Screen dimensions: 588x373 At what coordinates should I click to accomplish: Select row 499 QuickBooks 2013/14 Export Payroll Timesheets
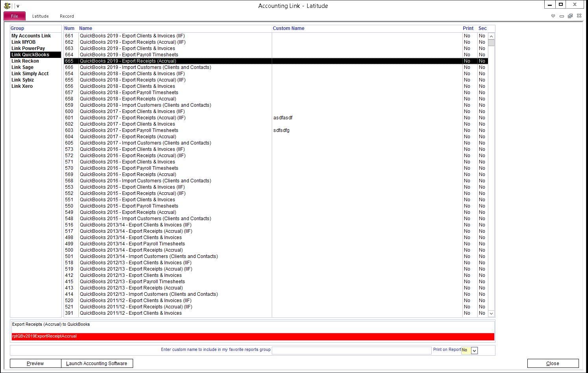276,244
